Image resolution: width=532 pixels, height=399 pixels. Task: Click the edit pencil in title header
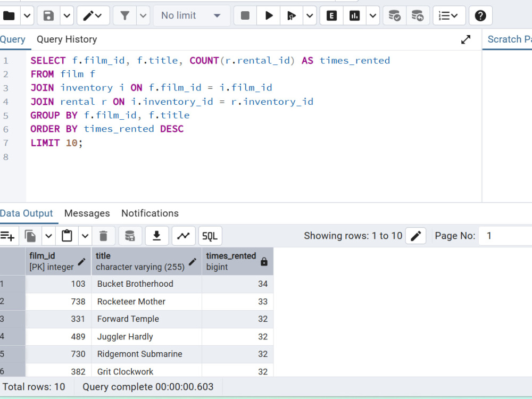pos(193,262)
